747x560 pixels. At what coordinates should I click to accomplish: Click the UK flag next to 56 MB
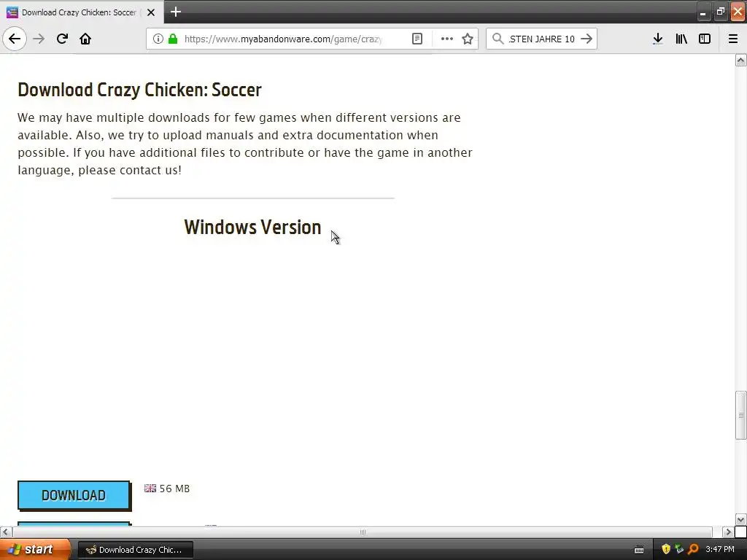coord(150,488)
